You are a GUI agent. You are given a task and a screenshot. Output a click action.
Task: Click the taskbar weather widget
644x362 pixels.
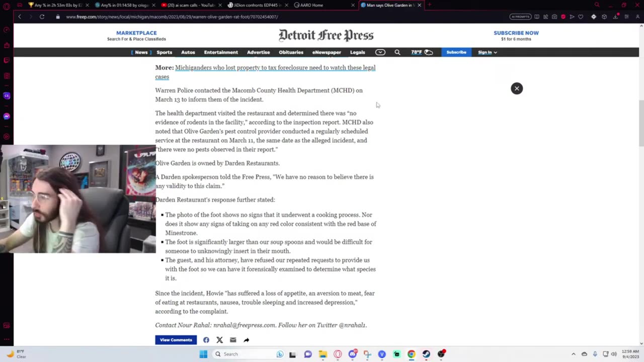pos(17,354)
